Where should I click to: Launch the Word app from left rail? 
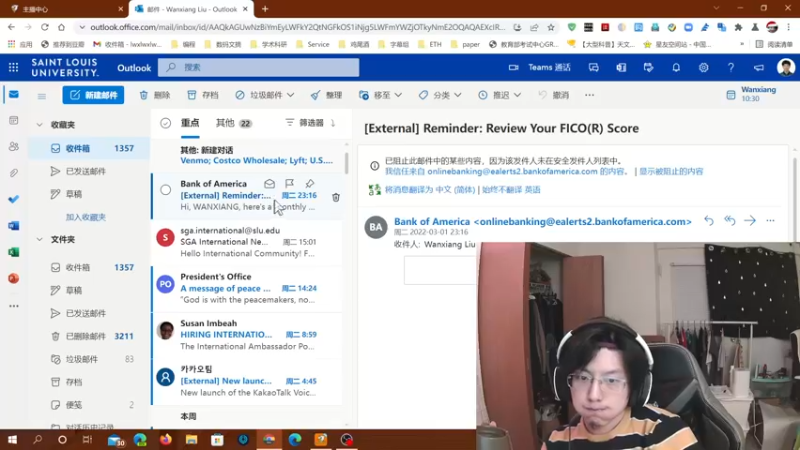tap(14, 226)
